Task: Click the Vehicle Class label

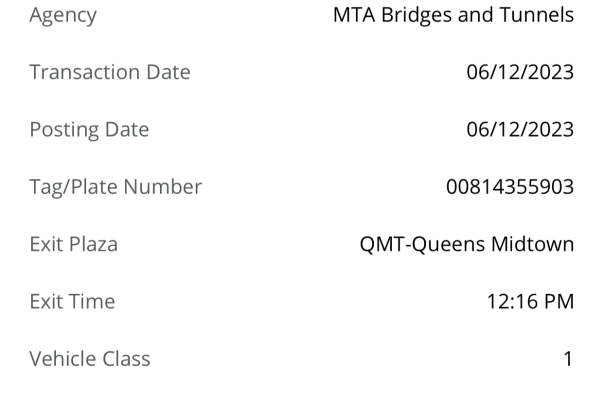Action: pyautogui.click(x=90, y=357)
